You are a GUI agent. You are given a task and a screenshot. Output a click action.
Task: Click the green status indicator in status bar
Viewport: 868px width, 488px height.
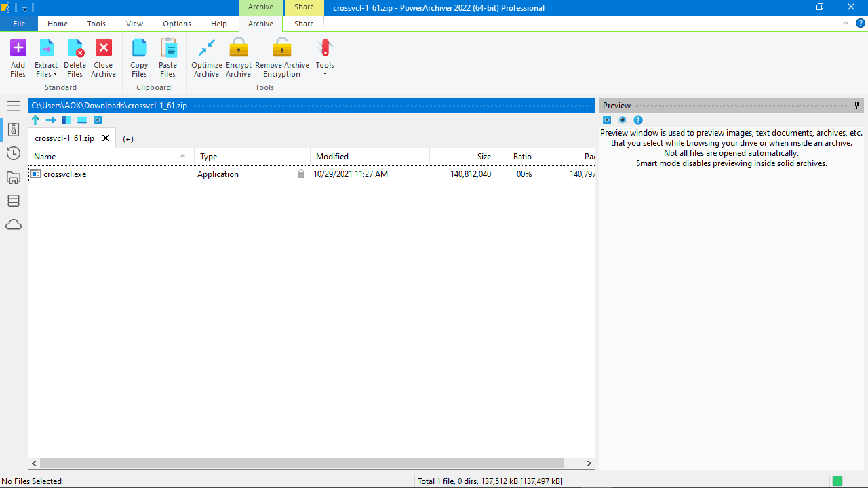[837, 481]
